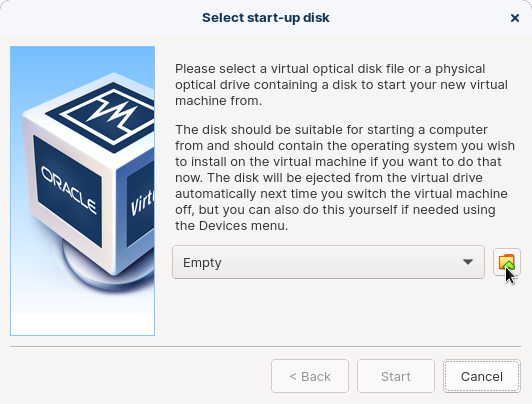
Task: Click the white area beneath the cube
Action: click(82, 315)
